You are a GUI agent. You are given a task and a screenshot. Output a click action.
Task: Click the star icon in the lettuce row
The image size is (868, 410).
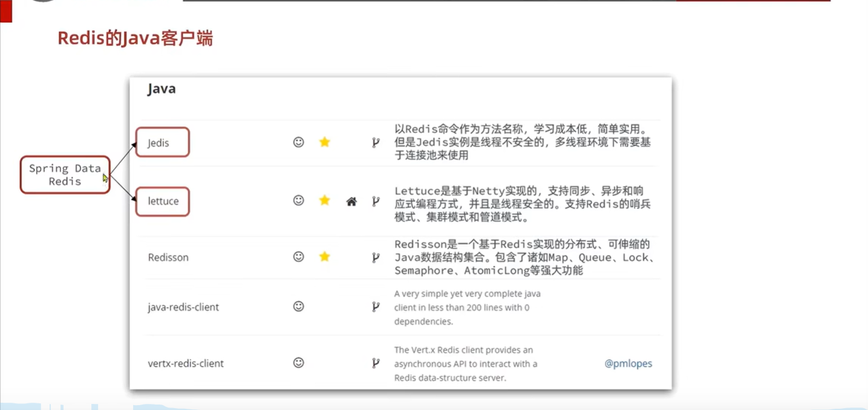(325, 200)
